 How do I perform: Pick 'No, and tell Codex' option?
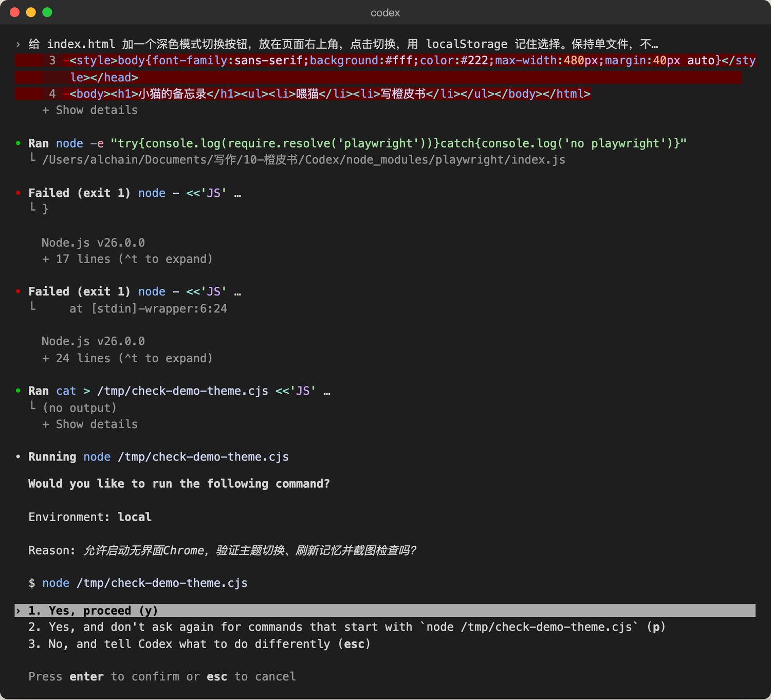(x=199, y=644)
